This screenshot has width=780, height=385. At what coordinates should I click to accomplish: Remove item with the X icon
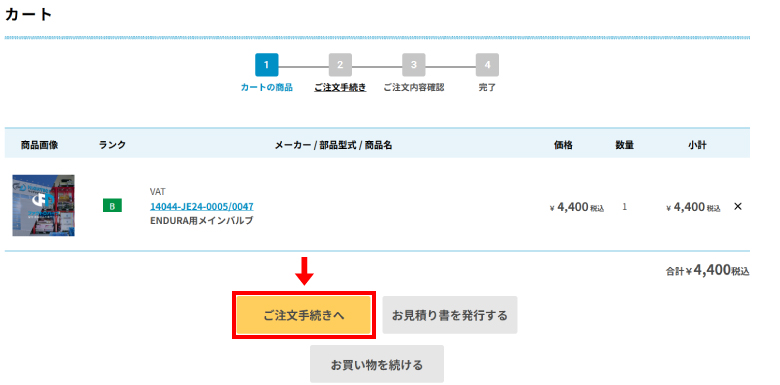click(738, 206)
